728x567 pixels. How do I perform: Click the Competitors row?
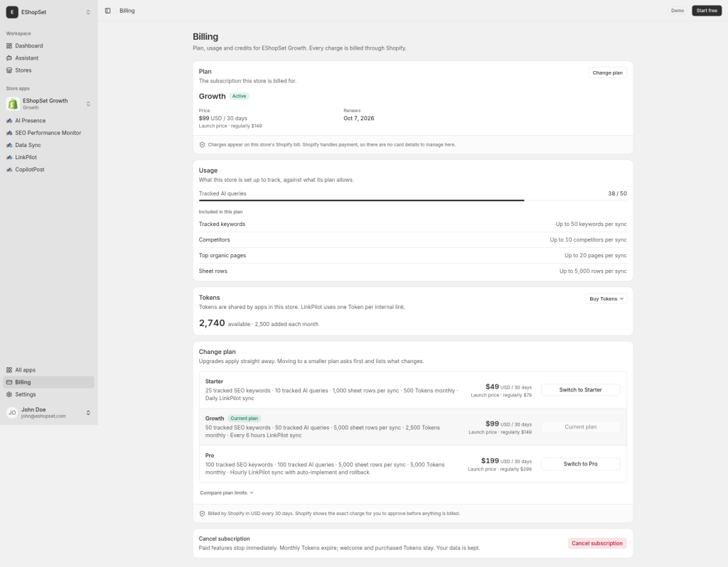(x=413, y=240)
